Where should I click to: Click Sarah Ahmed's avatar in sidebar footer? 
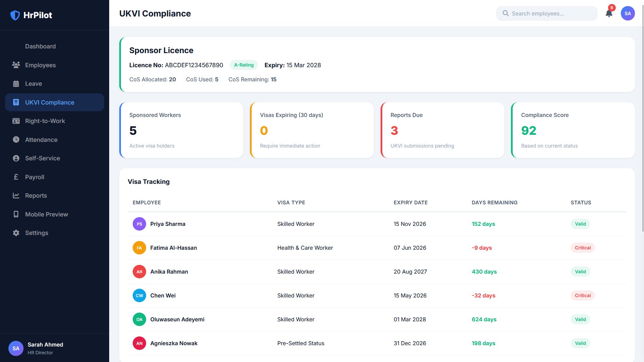(16, 348)
